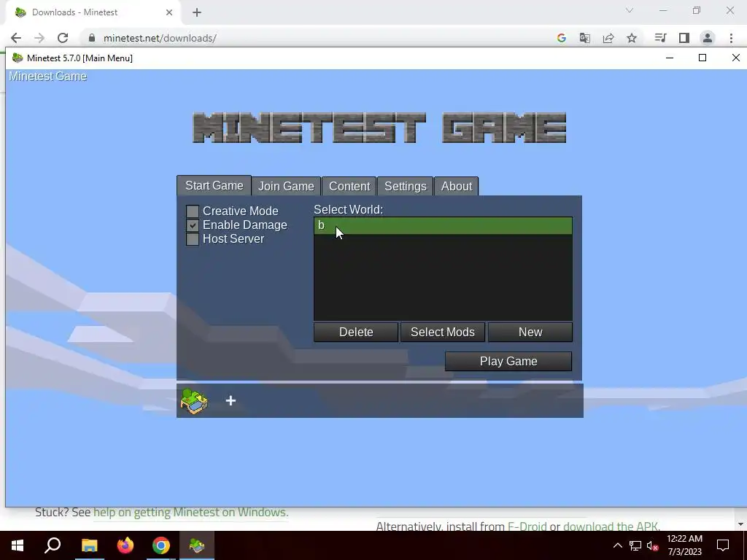Open the Google icon in Chrome's address bar

561,38
